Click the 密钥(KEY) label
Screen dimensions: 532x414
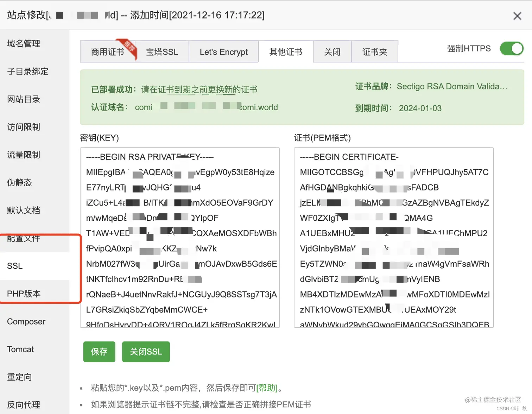(x=100, y=138)
